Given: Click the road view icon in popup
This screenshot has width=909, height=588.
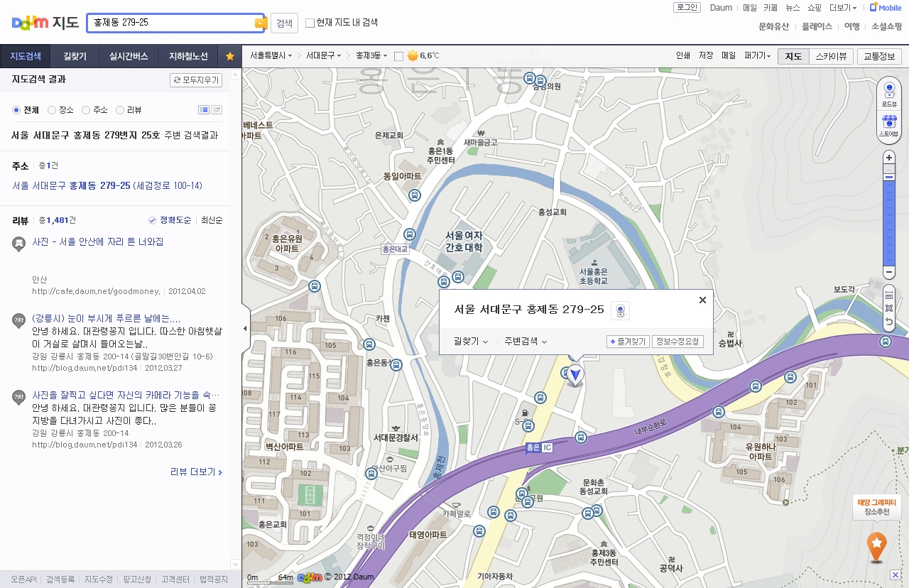Looking at the screenshot, I should tap(621, 310).
